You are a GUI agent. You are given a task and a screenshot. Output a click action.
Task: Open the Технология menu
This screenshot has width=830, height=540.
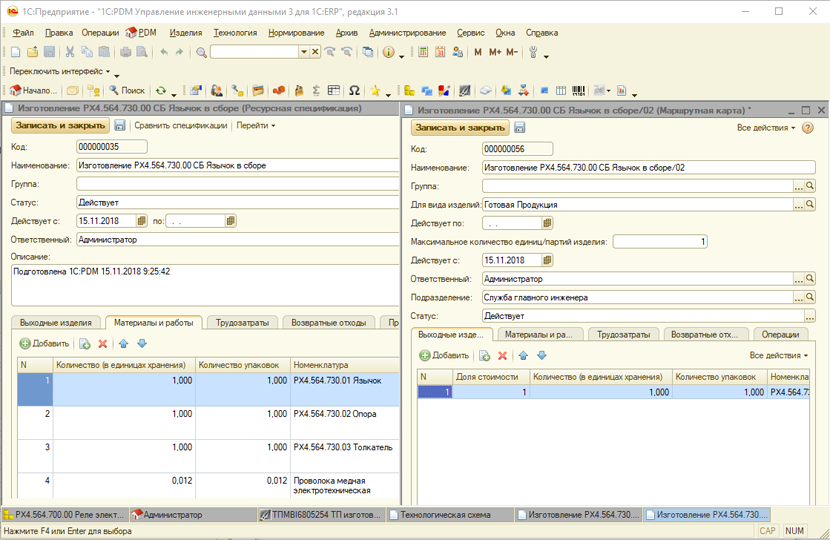[x=235, y=33]
